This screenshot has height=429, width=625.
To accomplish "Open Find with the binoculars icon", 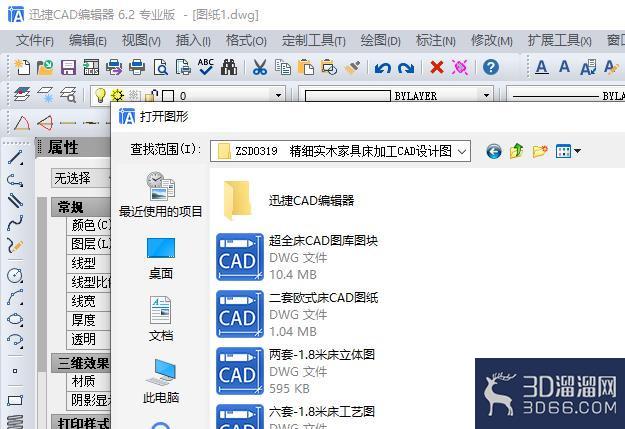I will pyautogui.click(x=229, y=67).
